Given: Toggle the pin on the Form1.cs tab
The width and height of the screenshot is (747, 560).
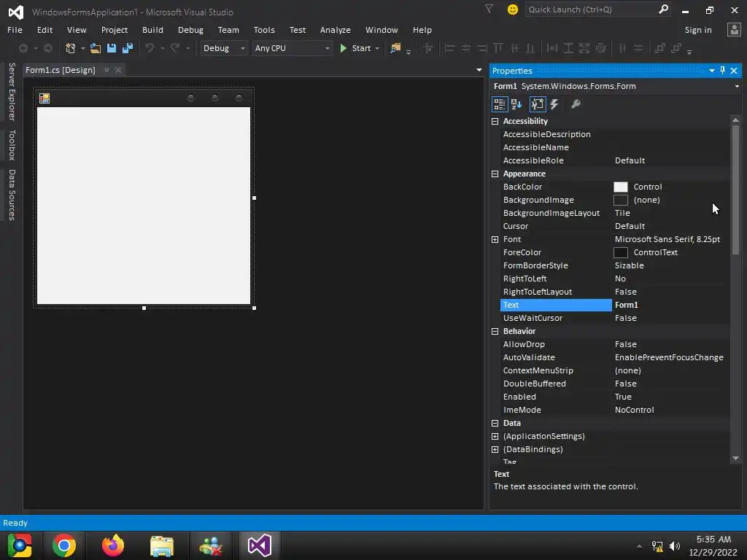Looking at the screenshot, I should click(x=107, y=70).
